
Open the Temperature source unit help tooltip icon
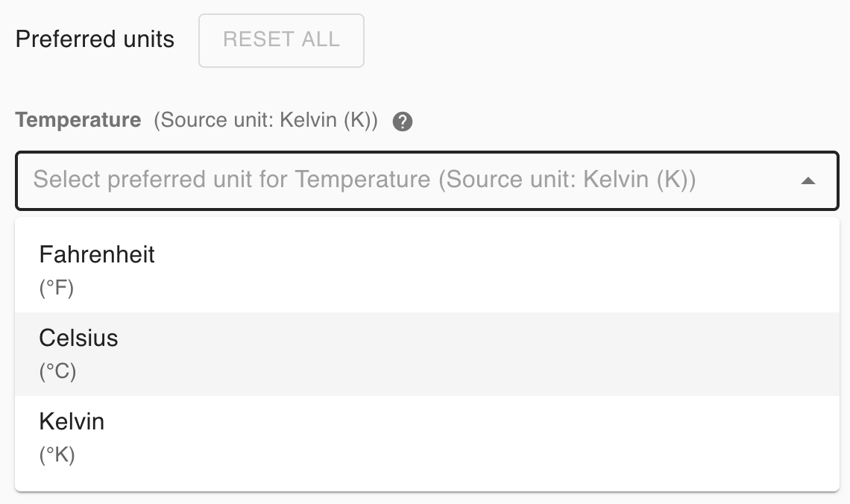coord(403,122)
